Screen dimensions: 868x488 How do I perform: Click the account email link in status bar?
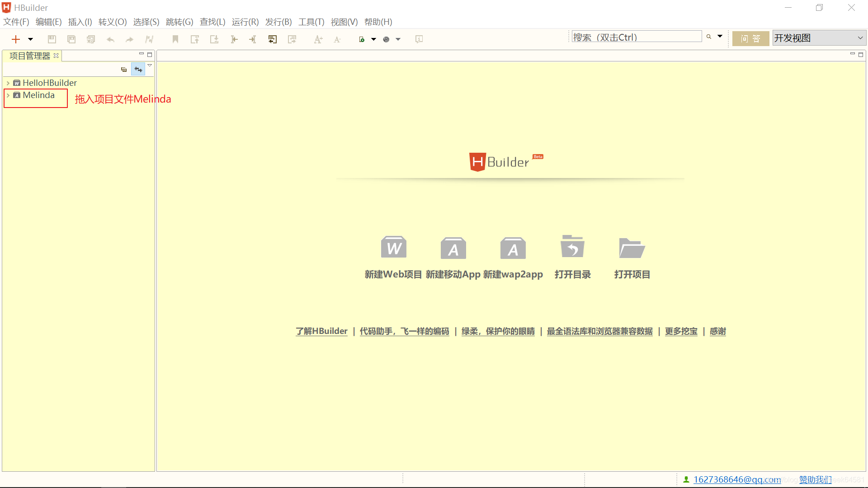737,479
